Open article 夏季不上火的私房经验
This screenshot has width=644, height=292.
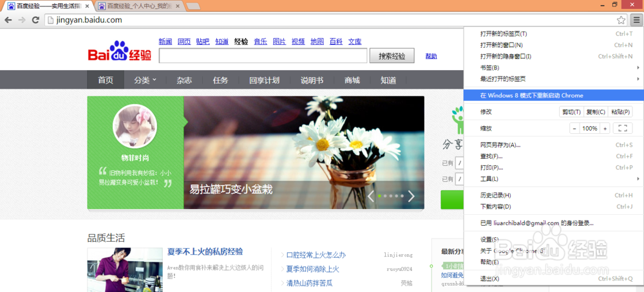click(205, 252)
